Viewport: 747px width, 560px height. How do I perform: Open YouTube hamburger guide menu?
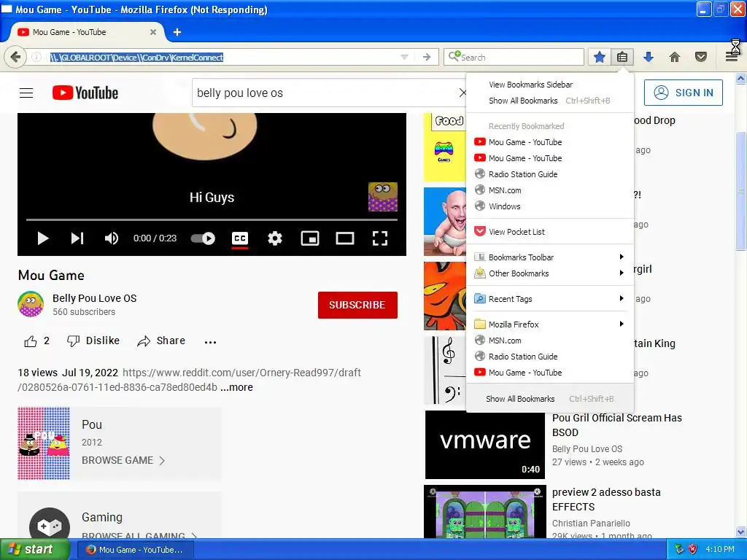[26, 93]
